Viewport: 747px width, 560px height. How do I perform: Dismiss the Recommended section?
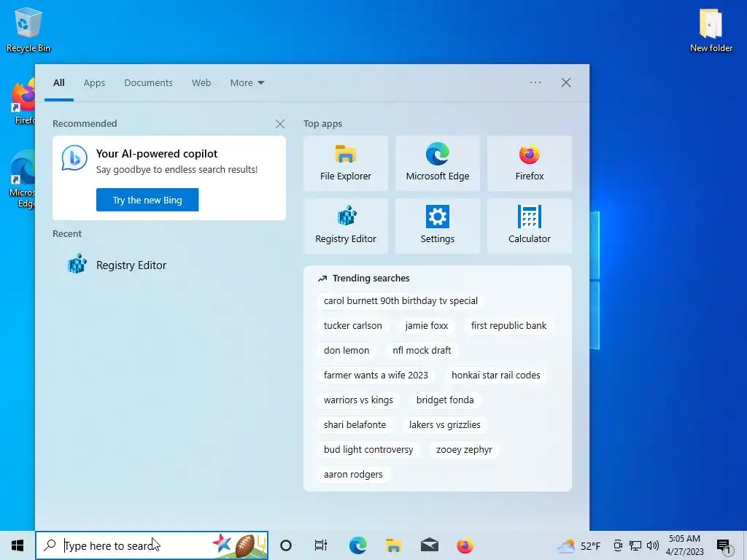click(280, 124)
